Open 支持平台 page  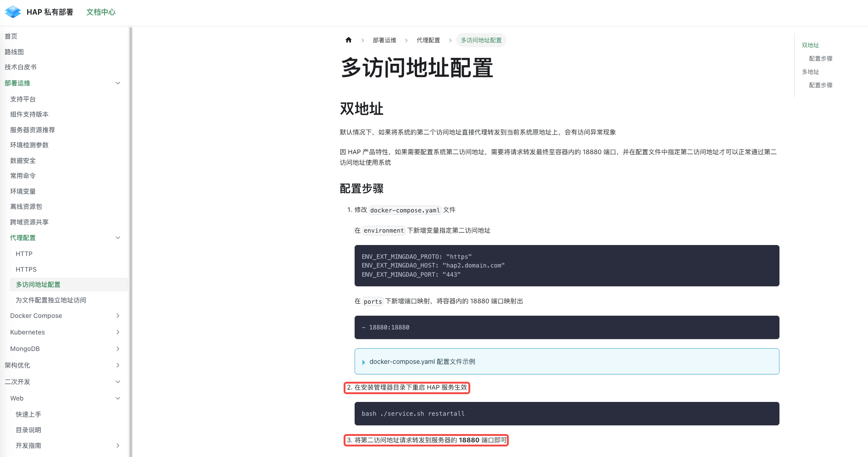23,99
